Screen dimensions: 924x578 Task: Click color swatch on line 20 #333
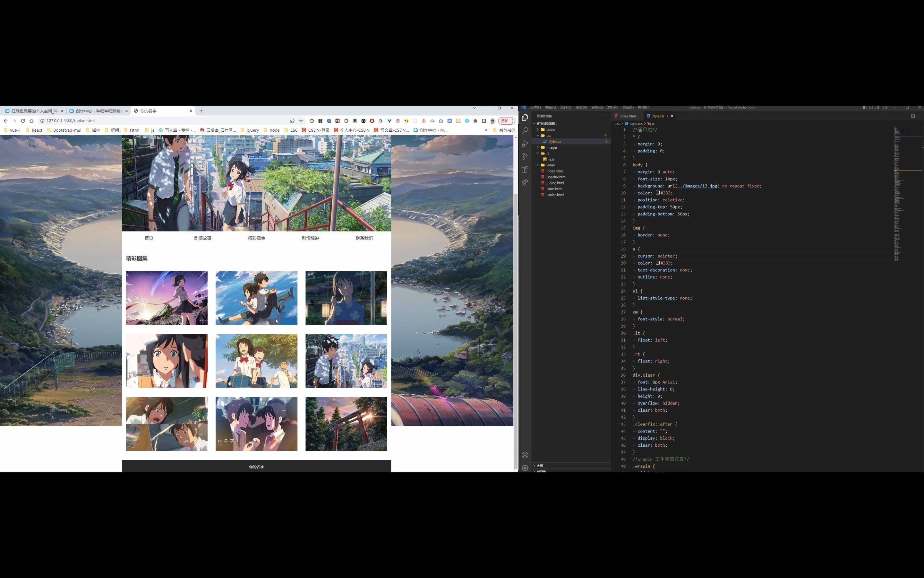click(x=658, y=263)
